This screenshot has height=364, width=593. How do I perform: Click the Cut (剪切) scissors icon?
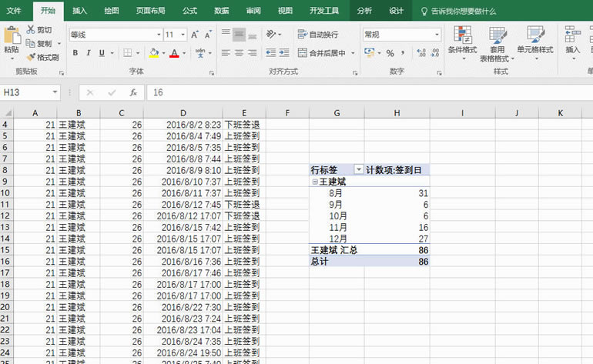pos(31,29)
